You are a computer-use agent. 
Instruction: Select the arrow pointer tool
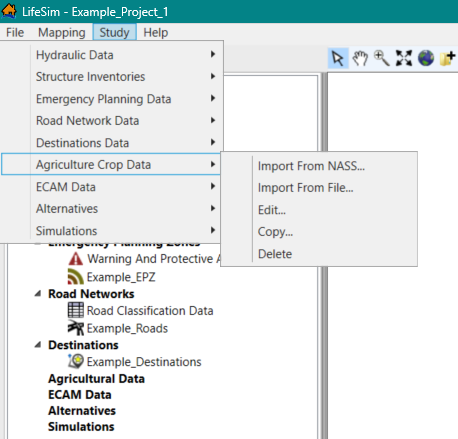[x=338, y=58]
